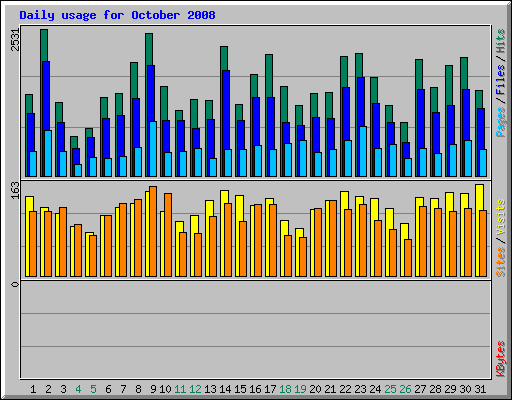Select the green Hits bar for day 2

click(44, 45)
